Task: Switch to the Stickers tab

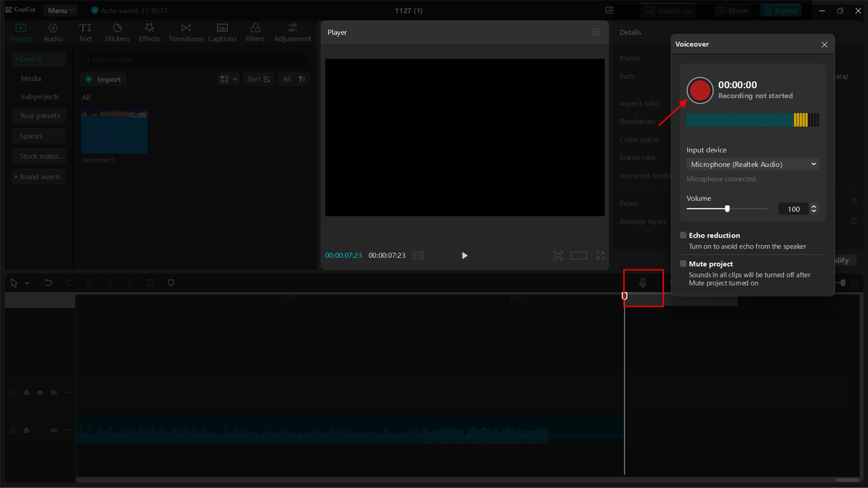Action: 117,32
